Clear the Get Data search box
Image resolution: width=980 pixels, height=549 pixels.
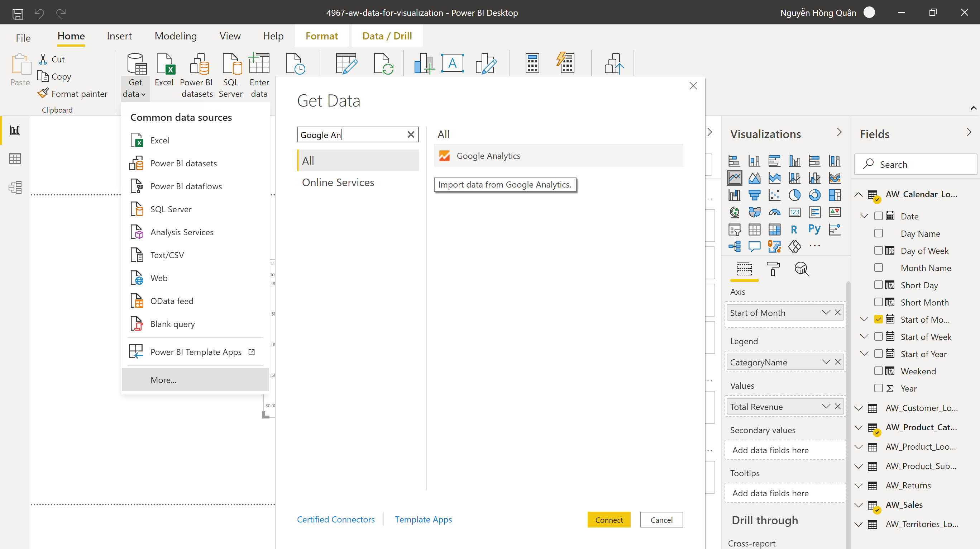[411, 134]
